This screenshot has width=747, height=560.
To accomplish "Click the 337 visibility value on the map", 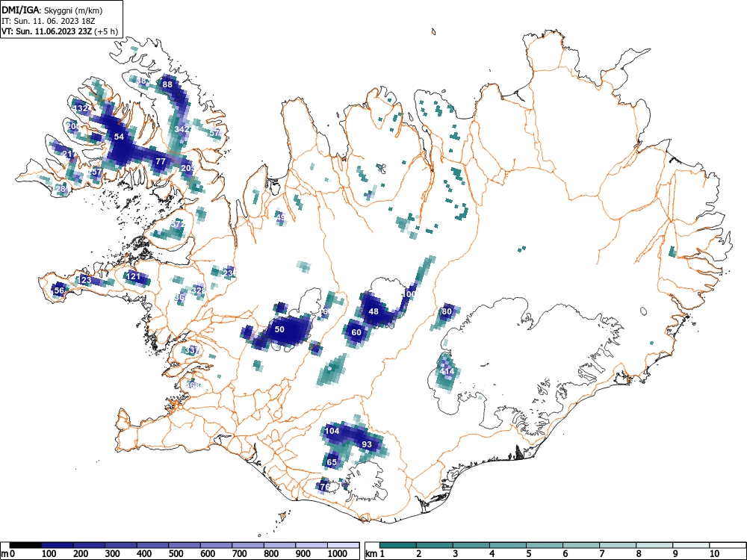I will 193,350.
